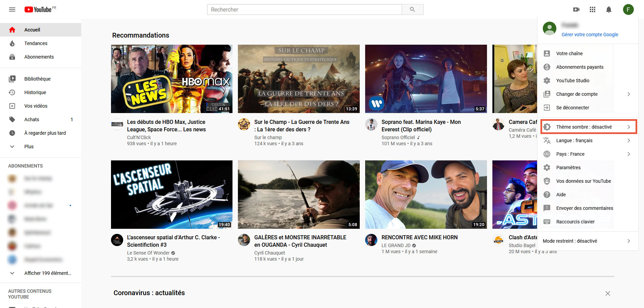The height and width of the screenshot is (308, 644).
Task: Play the HBO Max news video thumbnail
Action: pyautogui.click(x=172, y=79)
